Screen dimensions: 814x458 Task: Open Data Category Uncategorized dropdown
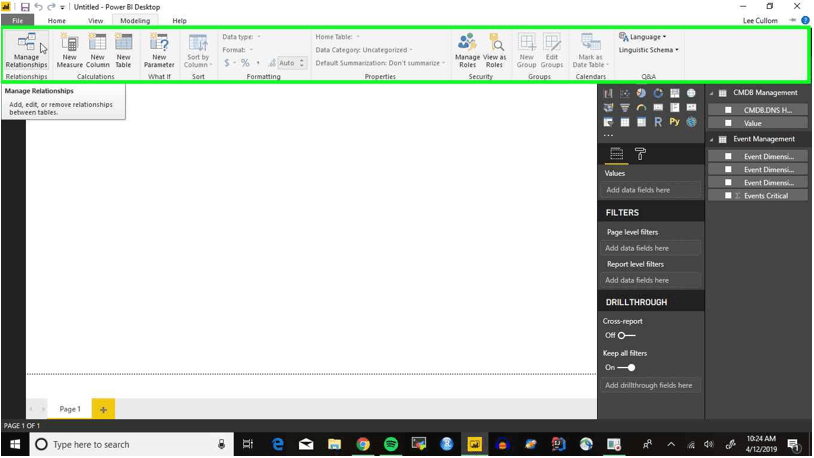click(x=364, y=50)
